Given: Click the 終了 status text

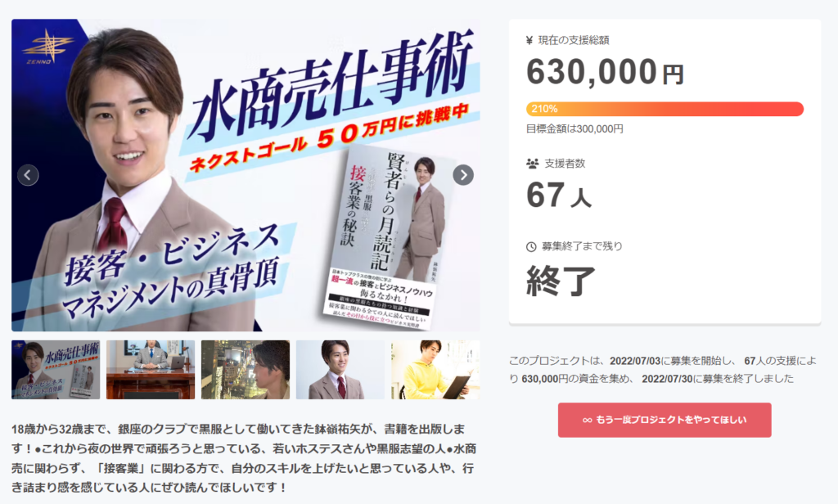Looking at the screenshot, I should pyautogui.click(x=561, y=281).
